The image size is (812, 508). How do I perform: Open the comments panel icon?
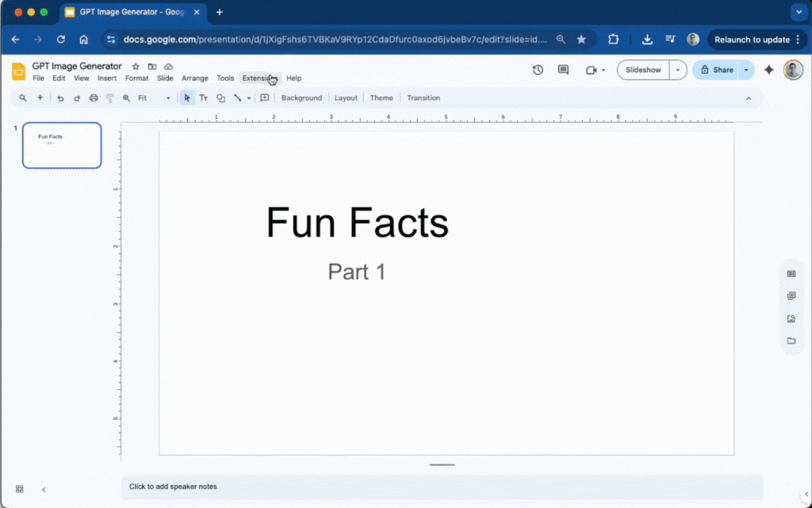coord(563,70)
